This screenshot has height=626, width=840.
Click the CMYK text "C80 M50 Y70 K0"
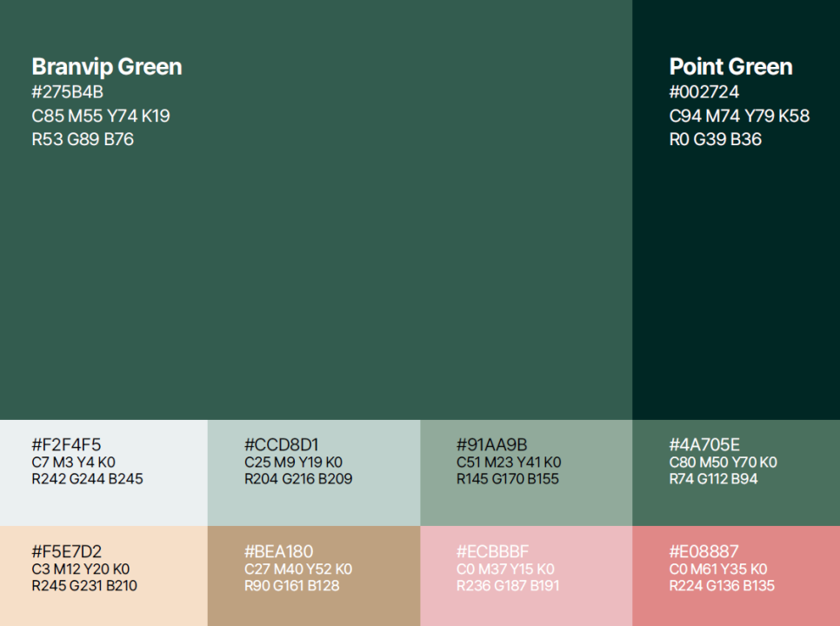click(723, 463)
